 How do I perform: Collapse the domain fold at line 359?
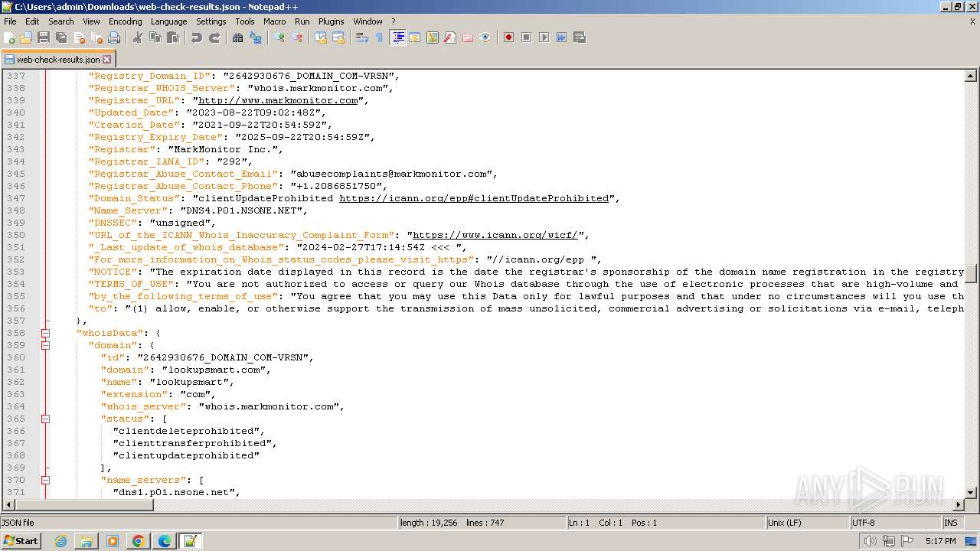[x=45, y=345]
